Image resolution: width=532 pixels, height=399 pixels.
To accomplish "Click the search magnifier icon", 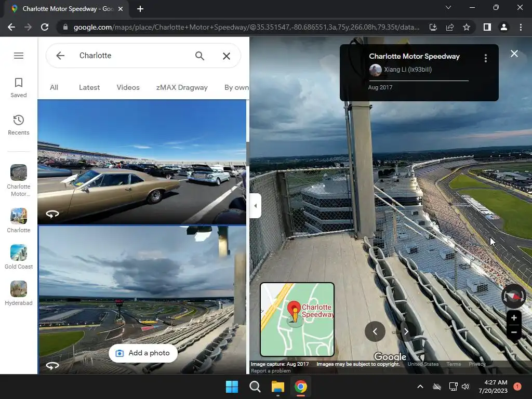I will point(200,56).
